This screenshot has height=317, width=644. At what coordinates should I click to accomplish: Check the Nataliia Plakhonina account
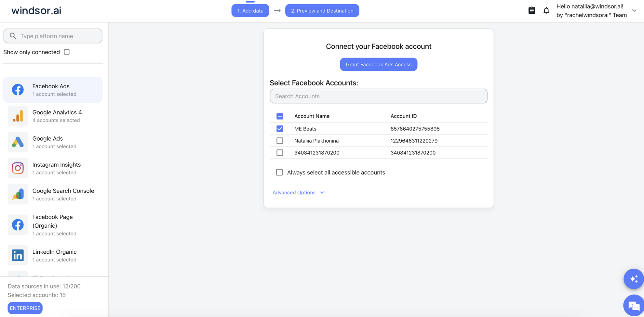coord(280,141)
